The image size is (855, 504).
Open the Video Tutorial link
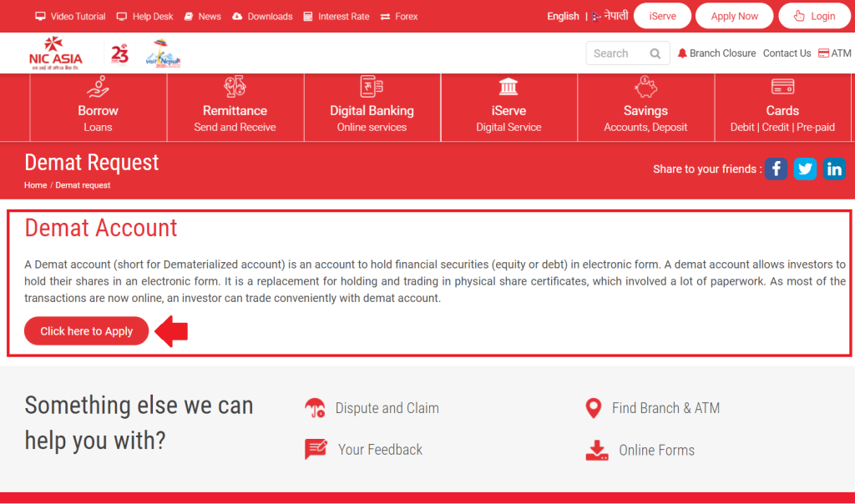tap(70, 17)
